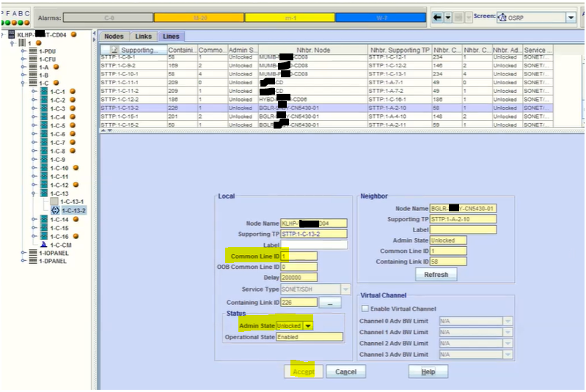Select tree item 1-C-11
The image size is (586, 392).
[59, 177]
